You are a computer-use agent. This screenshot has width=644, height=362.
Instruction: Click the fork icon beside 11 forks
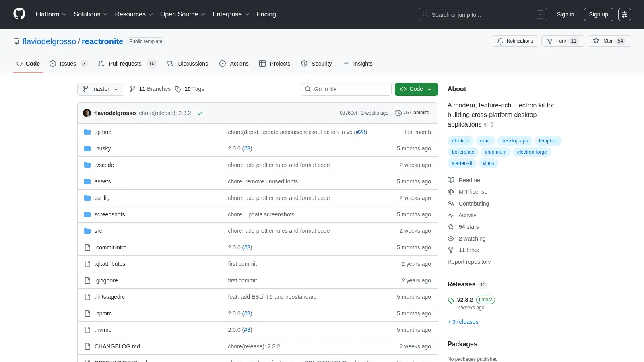[451, 250]
